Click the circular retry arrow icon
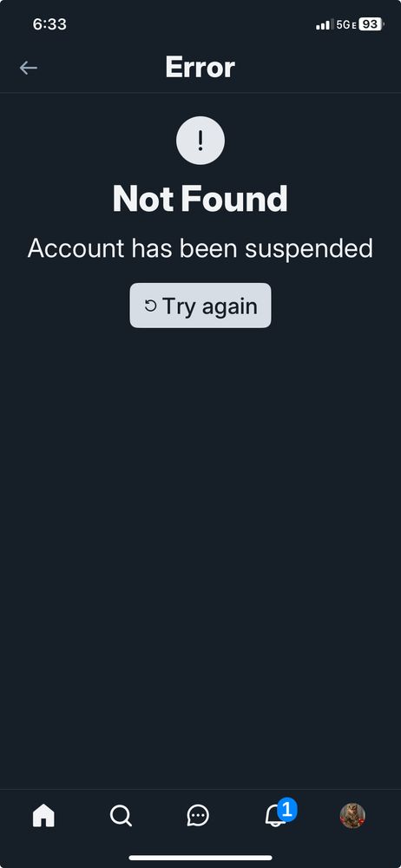 [x=151, y=306]
